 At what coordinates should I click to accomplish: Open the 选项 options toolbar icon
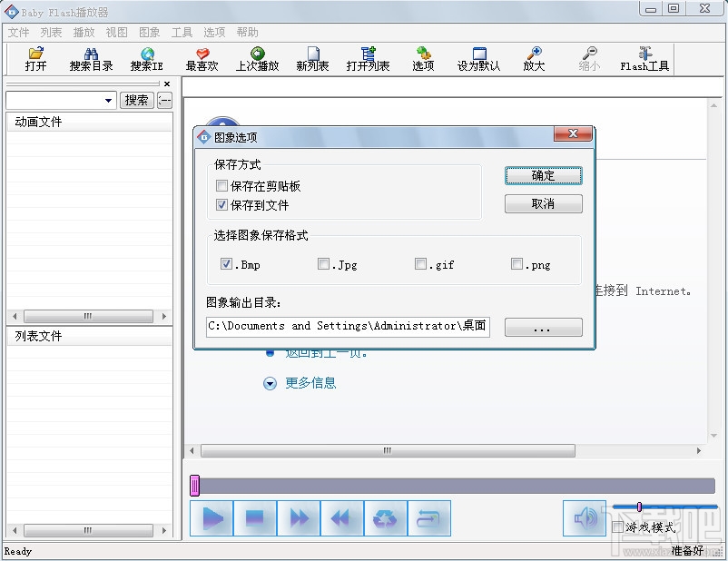pyautogui.click(x=423, y=59)
